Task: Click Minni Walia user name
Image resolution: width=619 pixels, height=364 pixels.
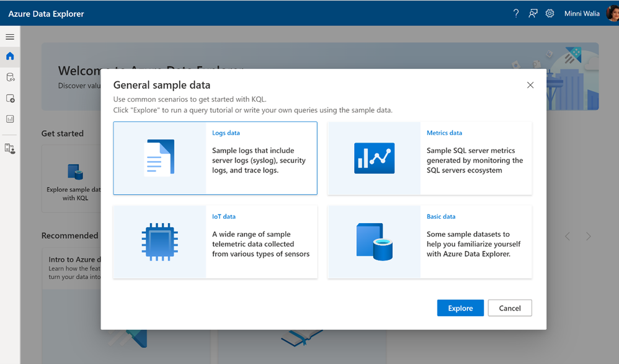Action: coord(582,14)
